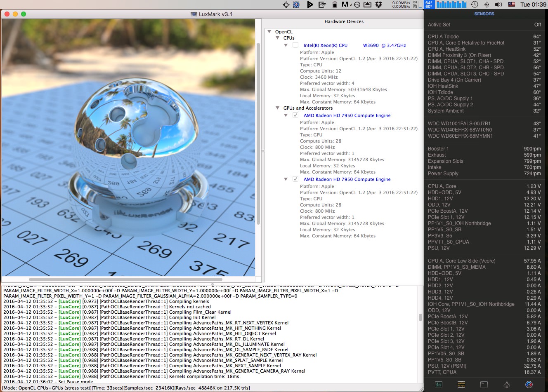Click the 64° 60° temperature sensors menu item

tap(429, 5)
